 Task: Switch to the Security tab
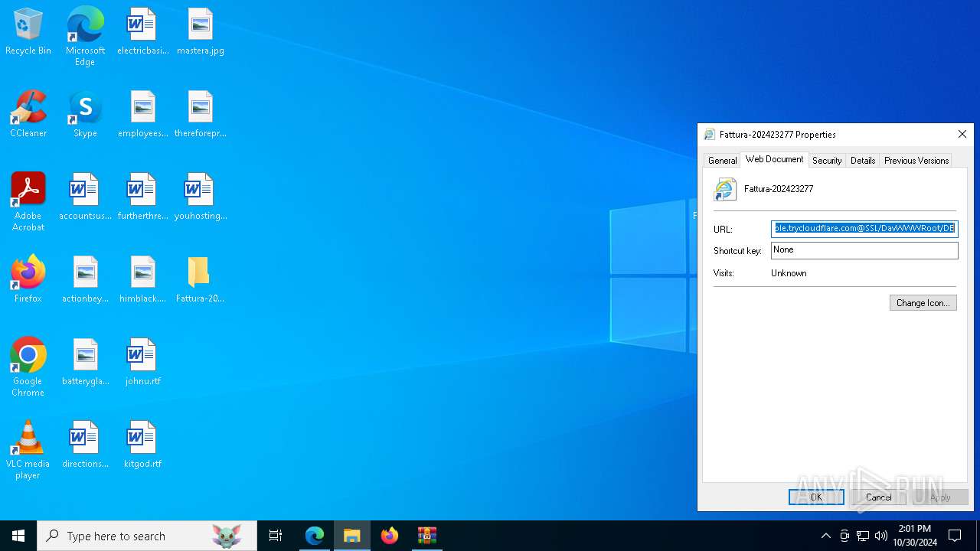coord(827,160)
